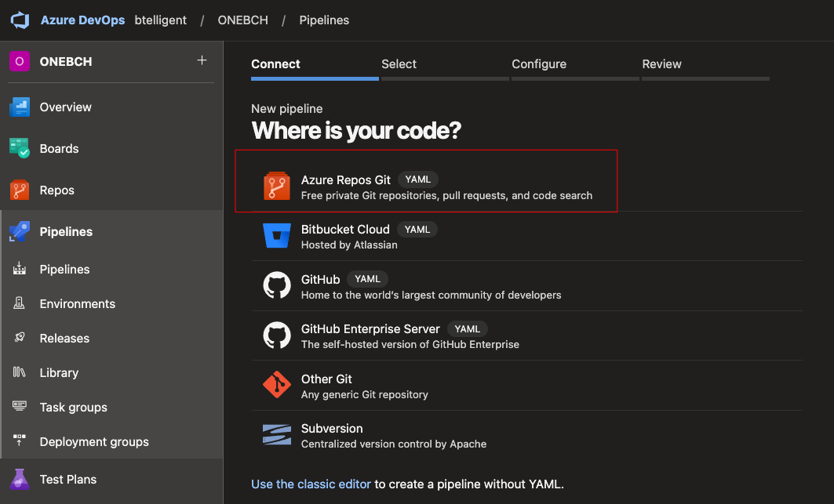Open Library in the sidebar
Image resolution: width=834 pixels, height=504 pixels.
[x=59, y=373]
